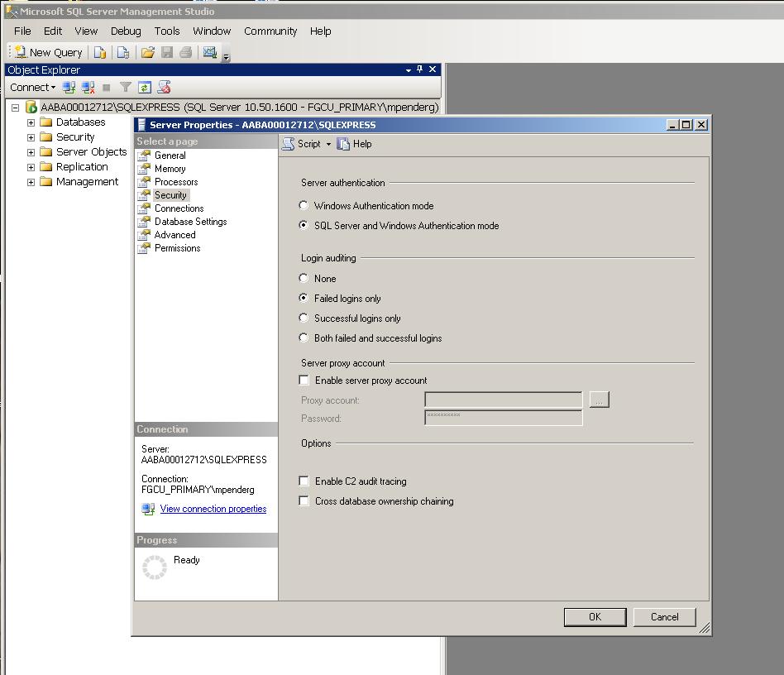The image size is (784, 675).
Task: Collapse the SQLEXPRESS server node
Action: 16,108
